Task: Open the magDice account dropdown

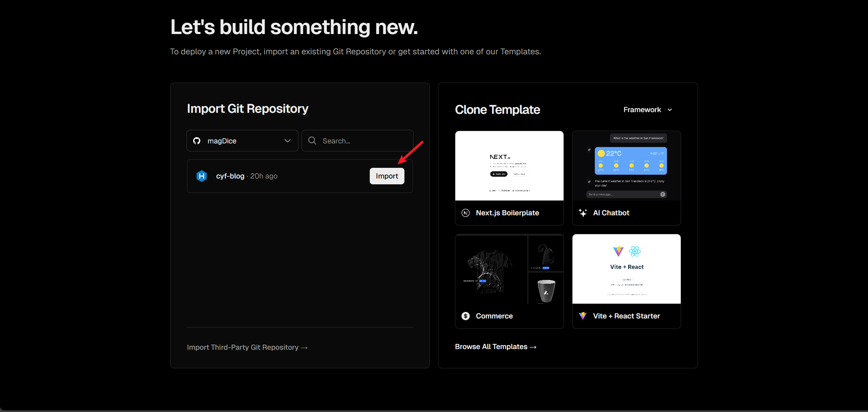Action: (242, 141)
